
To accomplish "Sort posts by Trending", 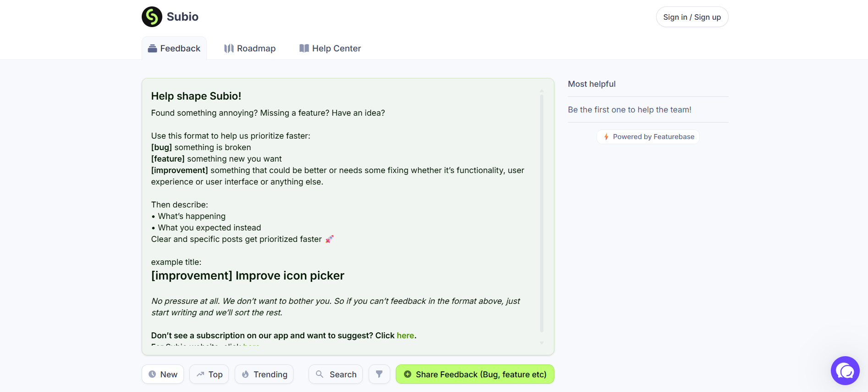I will tap(264, 374).
